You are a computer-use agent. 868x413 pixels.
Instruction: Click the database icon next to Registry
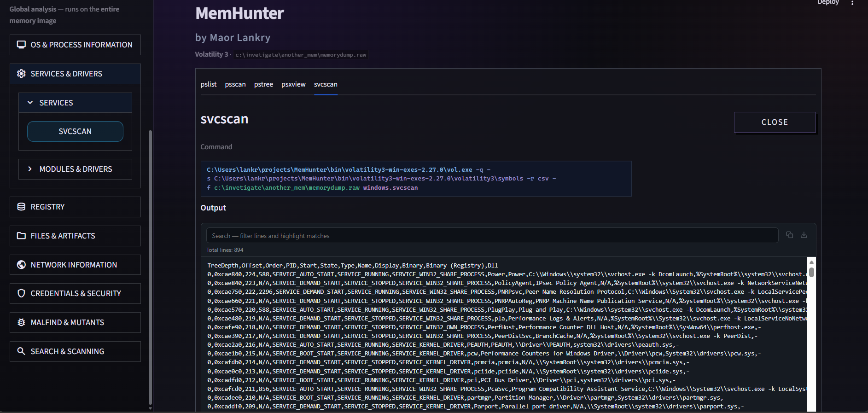[x=21, y=207]
